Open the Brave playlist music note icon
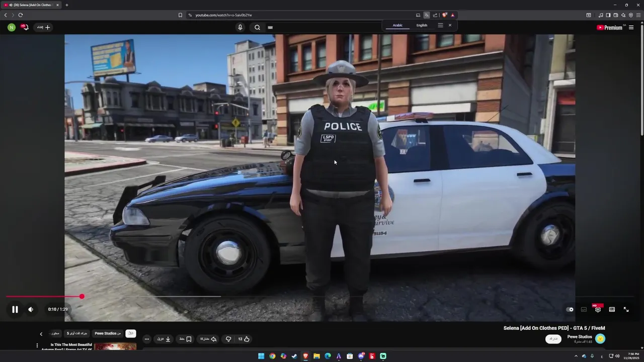 [600, 15]
